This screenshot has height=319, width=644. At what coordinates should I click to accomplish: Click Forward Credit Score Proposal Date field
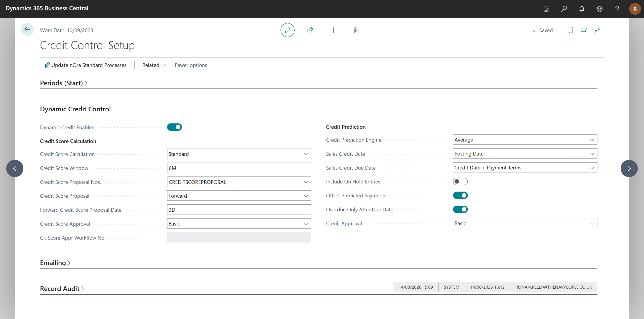coord(239,210)
